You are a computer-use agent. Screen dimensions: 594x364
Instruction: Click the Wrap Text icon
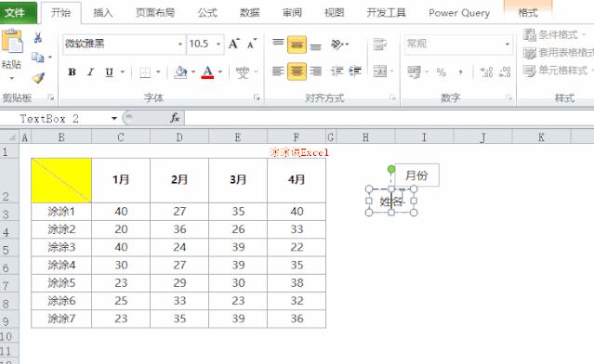point(379,45)
